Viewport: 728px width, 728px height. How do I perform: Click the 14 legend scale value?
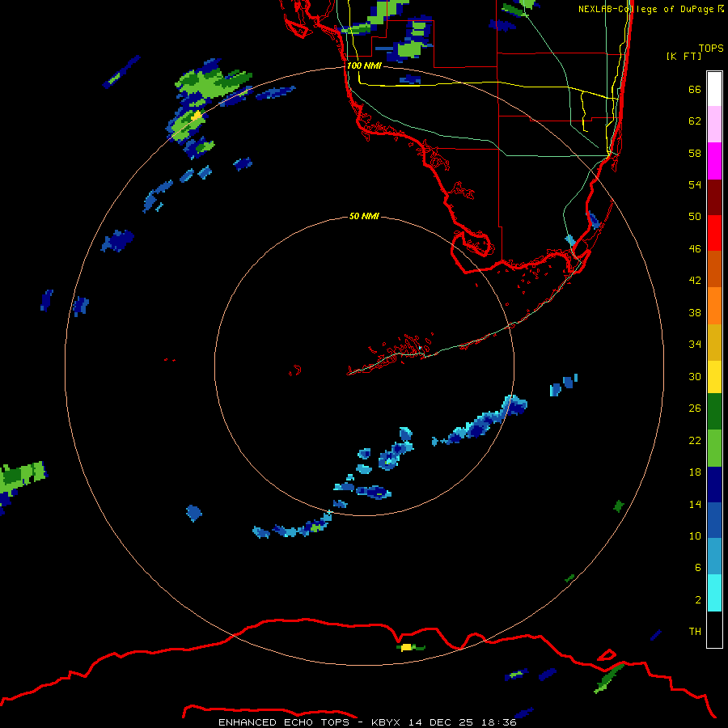695,504
